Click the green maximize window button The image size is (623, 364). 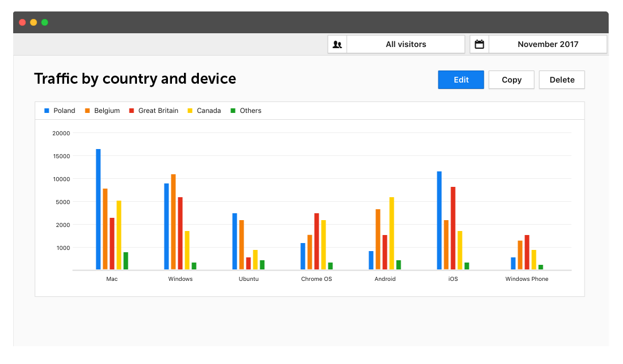45,22
